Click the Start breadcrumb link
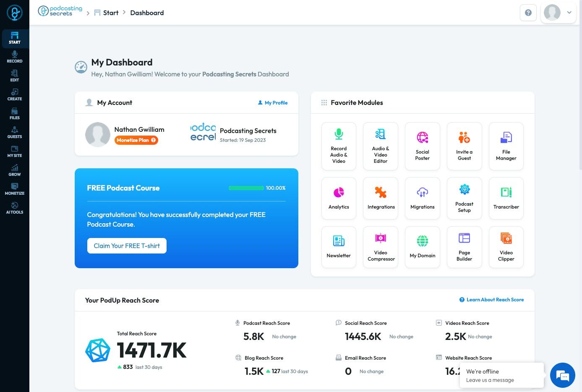Viewport: 582px width, 392px height. click(106, 13)
